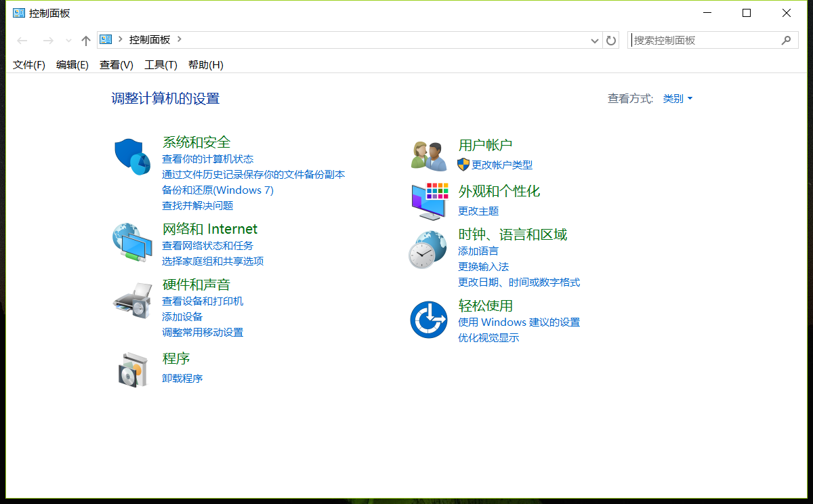
Task: Click 查看网络状态和任务 link
Action: 207,246
